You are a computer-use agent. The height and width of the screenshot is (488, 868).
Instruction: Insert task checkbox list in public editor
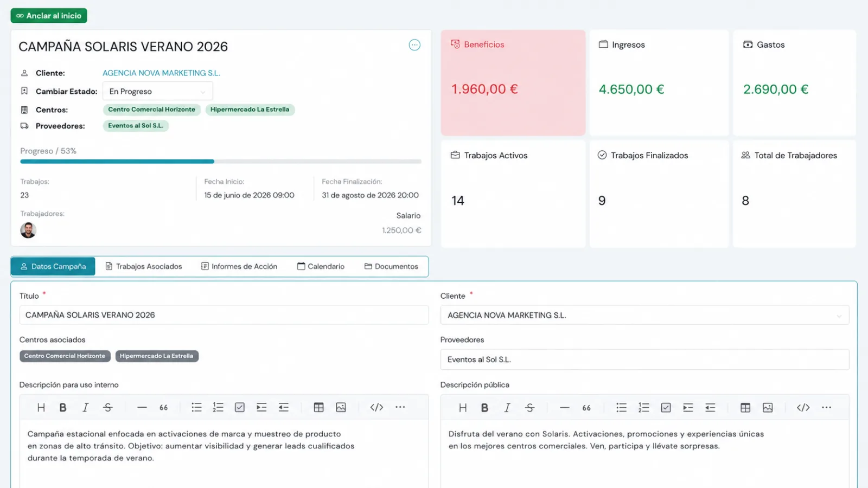click(666, 408)
